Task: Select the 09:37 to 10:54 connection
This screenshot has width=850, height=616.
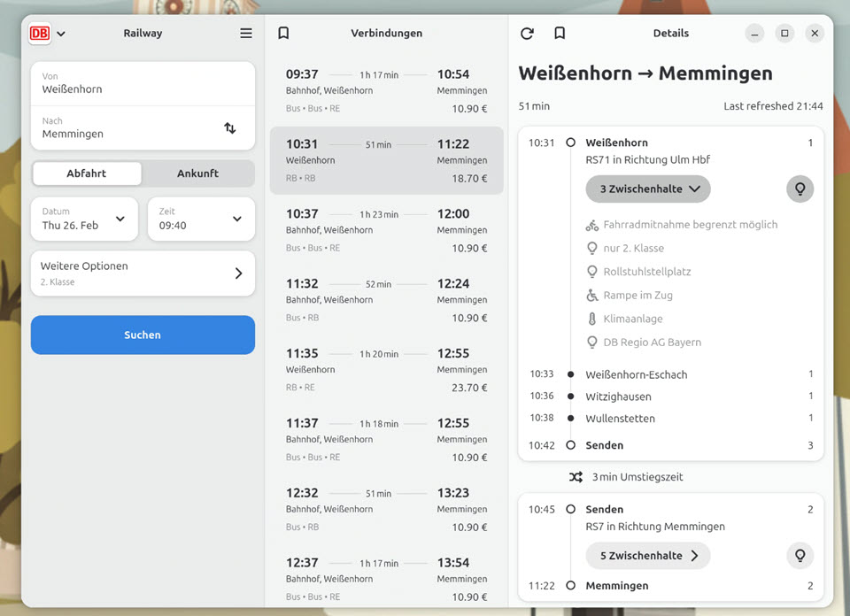Action: point(386,91)
